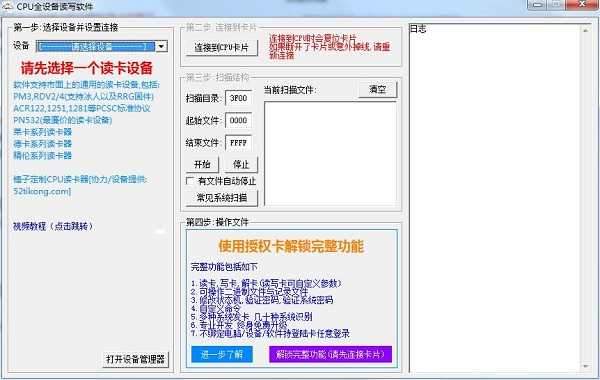The height and width of the screenshot is (380, 600).
Task: Maximize the CPU全设备读写软件 window
Action: (556, 5)
